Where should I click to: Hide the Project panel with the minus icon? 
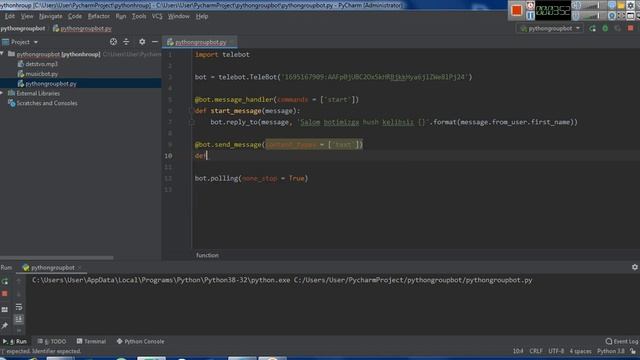coord(155,42)
